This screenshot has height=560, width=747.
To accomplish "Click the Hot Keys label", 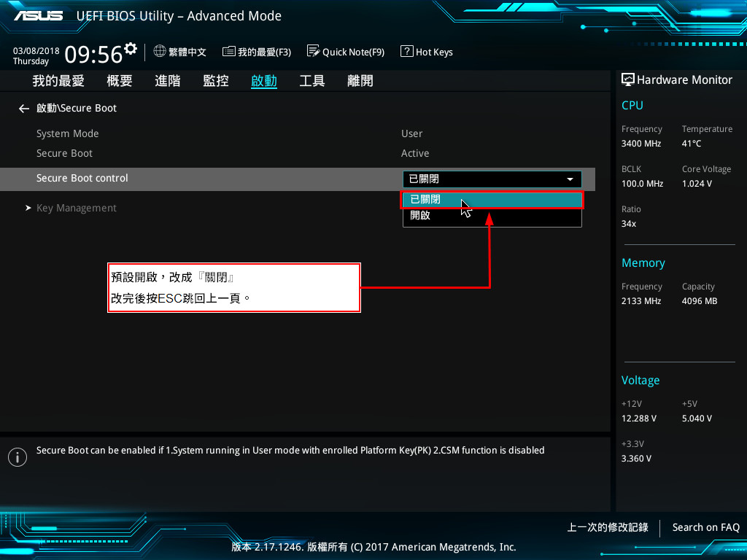I will 434,52.
